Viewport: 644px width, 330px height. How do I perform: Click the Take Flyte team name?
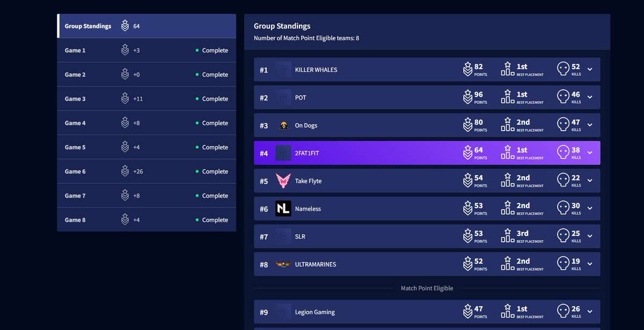pos(308,181)
